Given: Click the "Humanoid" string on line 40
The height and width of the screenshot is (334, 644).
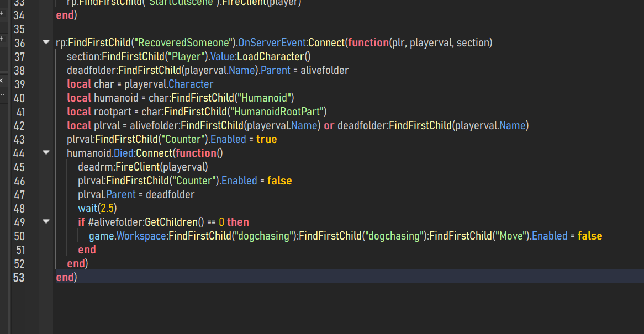Looking at the screenshot, I should [265, 98].
